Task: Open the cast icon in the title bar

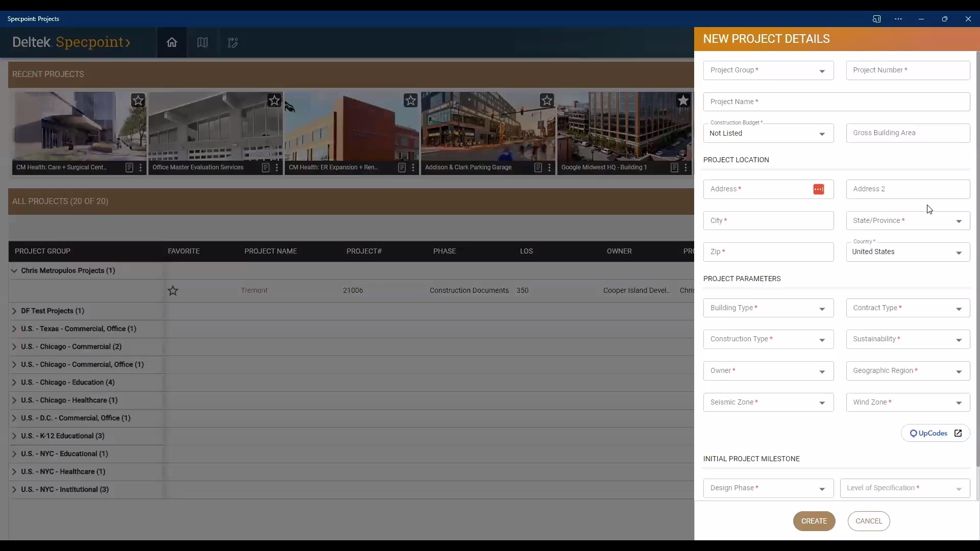Action: click(876, 19)
